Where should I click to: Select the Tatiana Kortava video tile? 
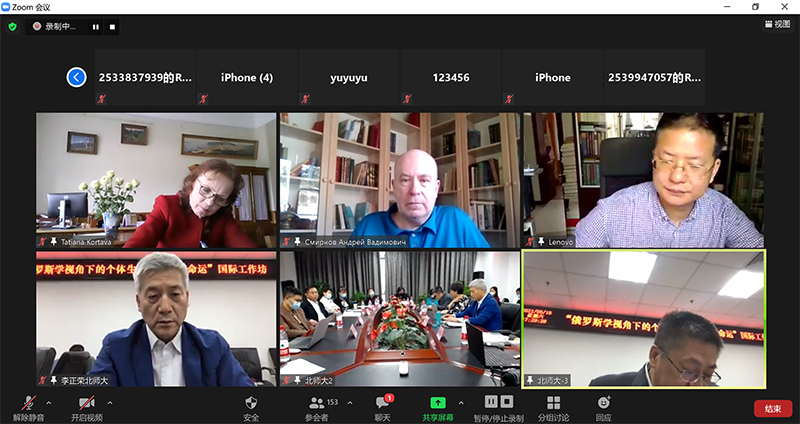click(155, 180)
